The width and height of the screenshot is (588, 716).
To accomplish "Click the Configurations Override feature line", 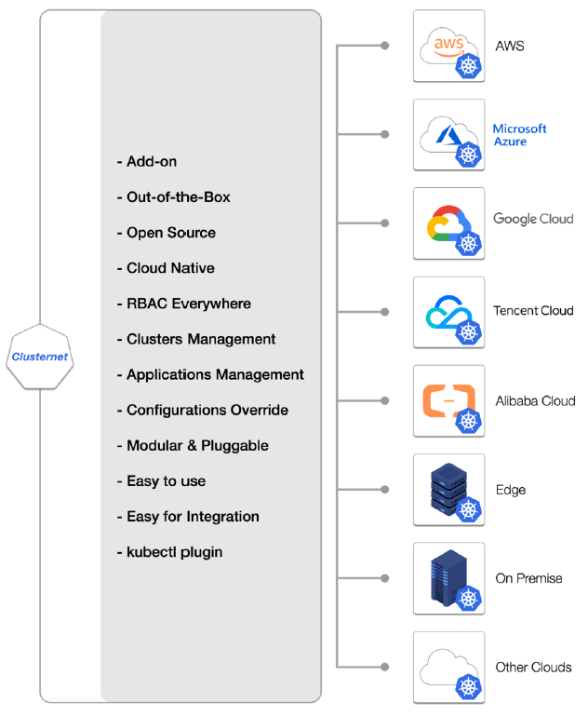I will tap(203, 410).
